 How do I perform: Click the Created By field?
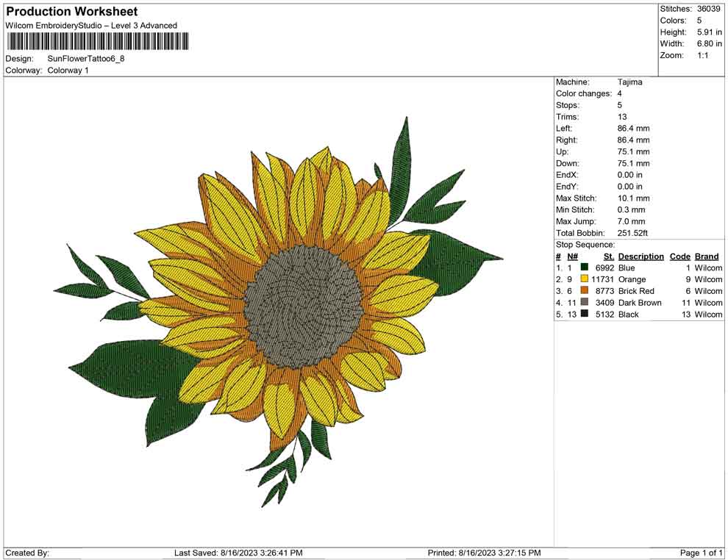[x=26, y=551]
